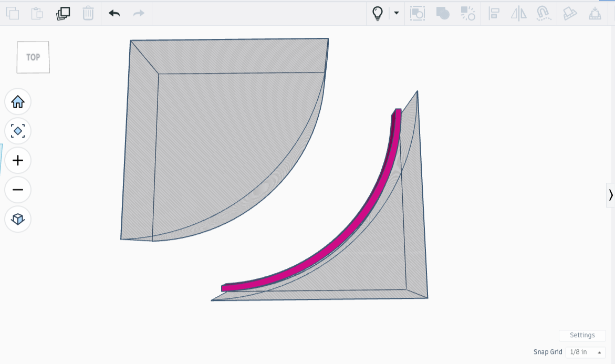Viewport: 615px width, 364px height.
Task: Select the magenta curved strip shape
Action: (355, 227)
